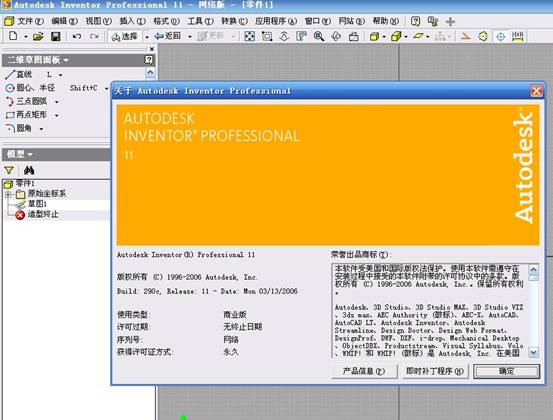The width and height of the screenshot is (553, 420).
Task: Click the browser filter funnel icon
Action: click(x=9, y=170)
